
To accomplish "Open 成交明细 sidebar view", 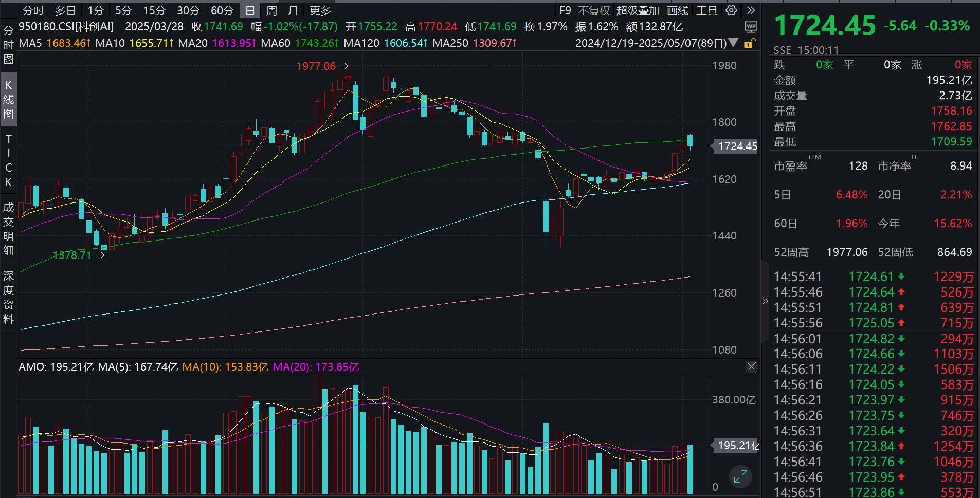I will [x=8, y=229].
